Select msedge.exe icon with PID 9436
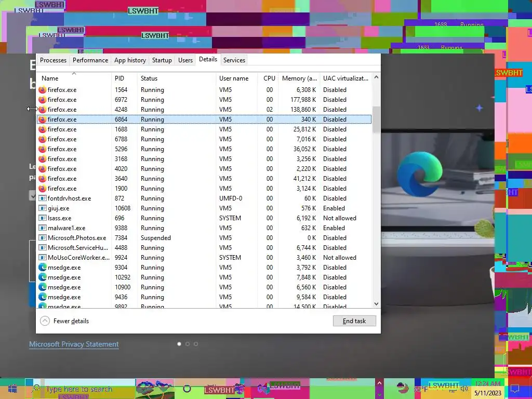 coord(43,297)
